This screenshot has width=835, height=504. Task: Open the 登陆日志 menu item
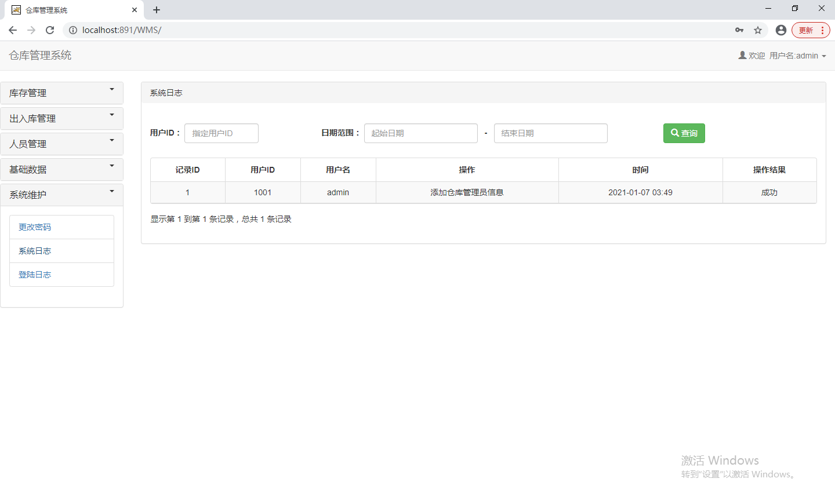pyautogui.click(x=61, y=275)
